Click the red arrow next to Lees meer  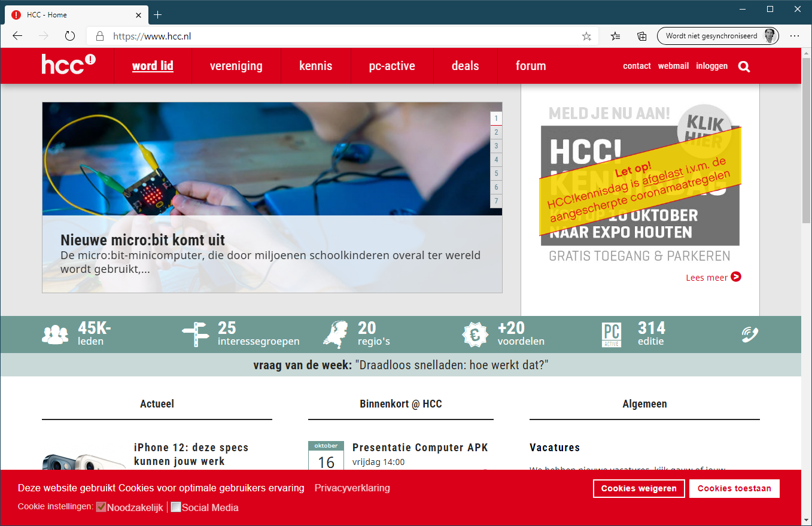[x=736, y=276]
